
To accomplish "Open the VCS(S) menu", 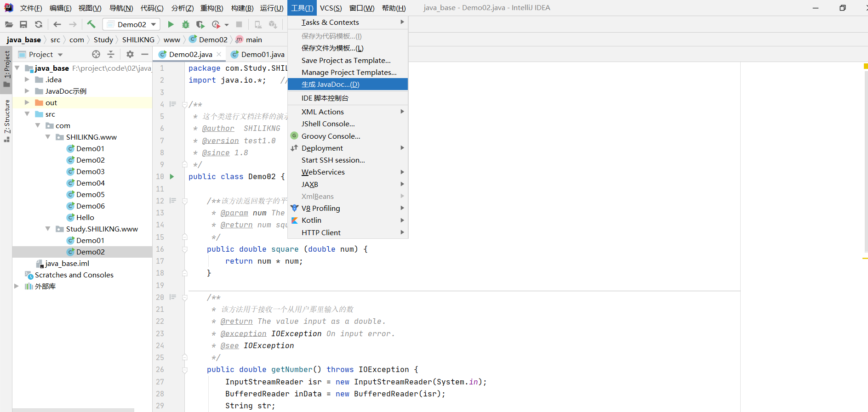I will click(x=331, y=8).
